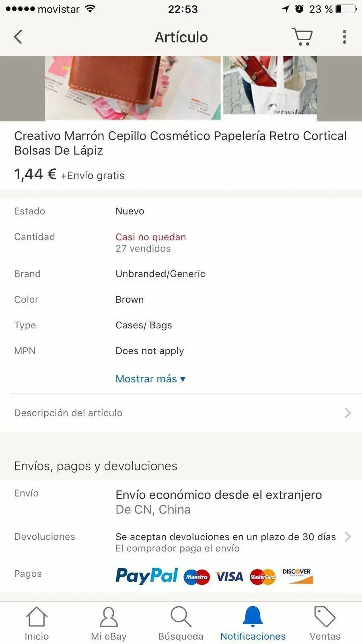Tap the battery indicator in status bar
The width and height of the screenshot is (362, 644).
tap(346, 9)
